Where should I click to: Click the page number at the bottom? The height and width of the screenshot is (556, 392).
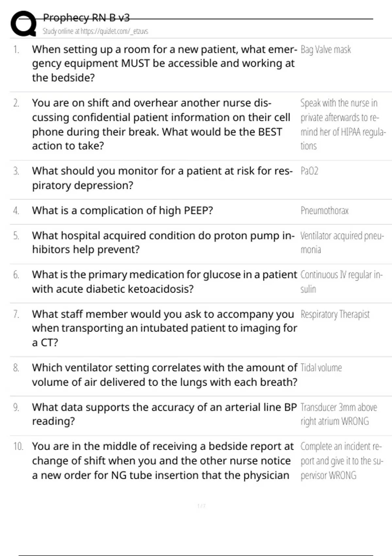pos(201,506)
